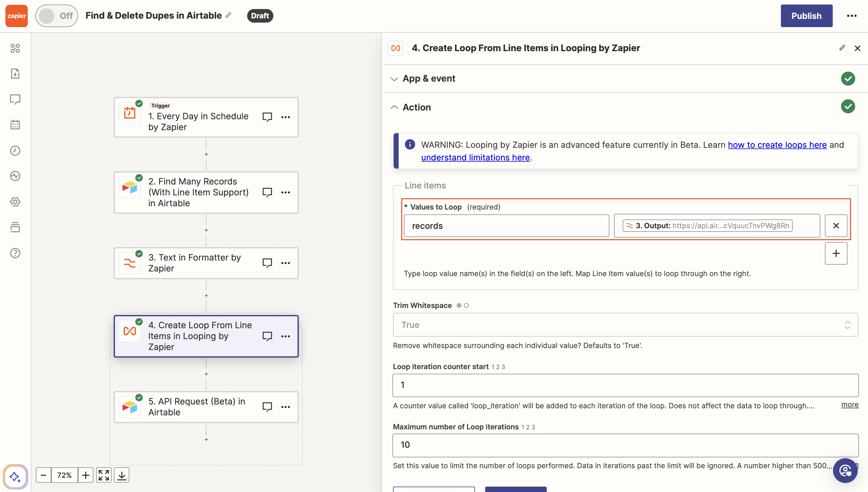Viewport: 868px width, 492px height.
Task: Click the AI sparkle assistant icon
Action: click(15, 476)
